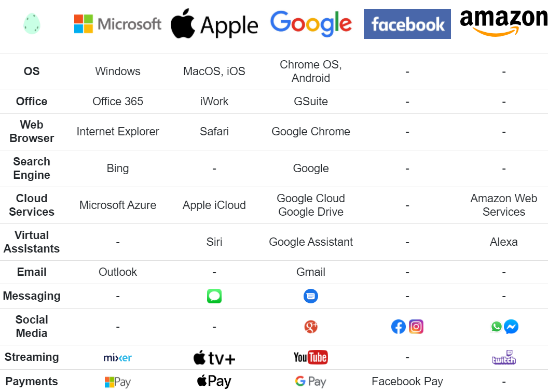
Task: Click the purple Twitch logo
Action: click(x=503, y=357)
